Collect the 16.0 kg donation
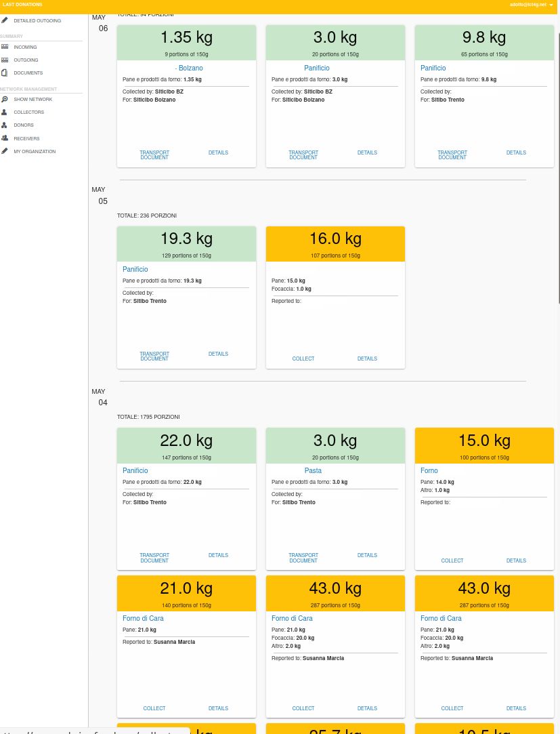The height and width of the screenshot is (734, 560). (x=303, y=359)
